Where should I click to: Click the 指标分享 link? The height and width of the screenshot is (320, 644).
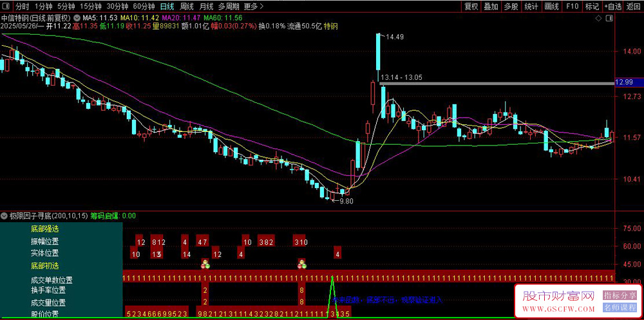coord(620,296)
